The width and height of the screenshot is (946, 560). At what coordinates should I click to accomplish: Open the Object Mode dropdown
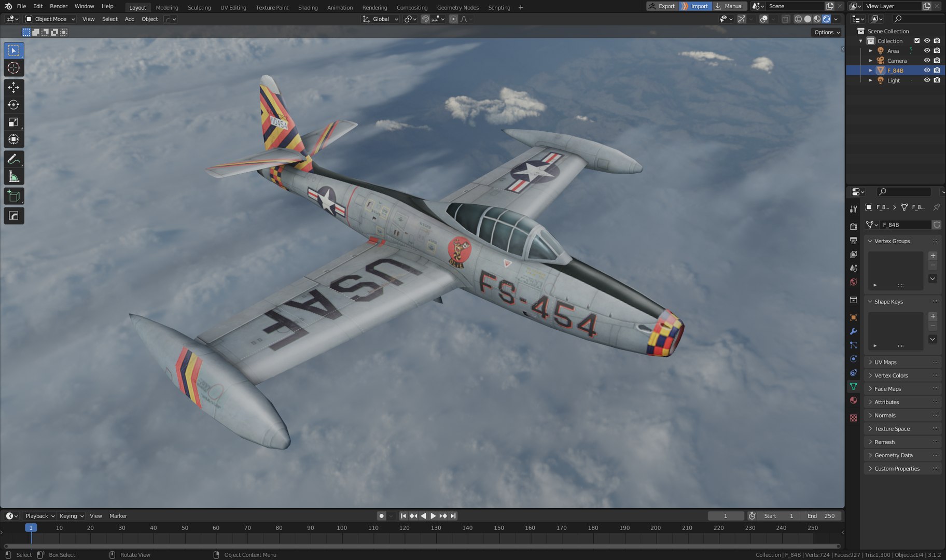(50, 19)
